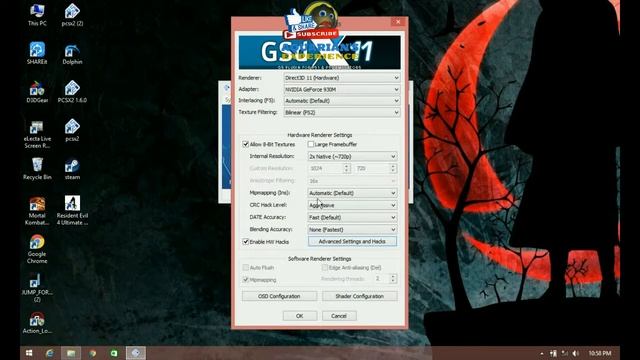Select the Recycle Bin icon
This screenshot has height=360, width=640.
pos(37,169)
